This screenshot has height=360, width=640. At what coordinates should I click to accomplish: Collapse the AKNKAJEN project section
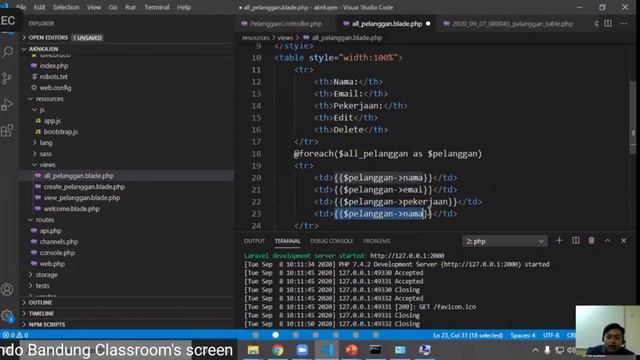pos(43,49)
